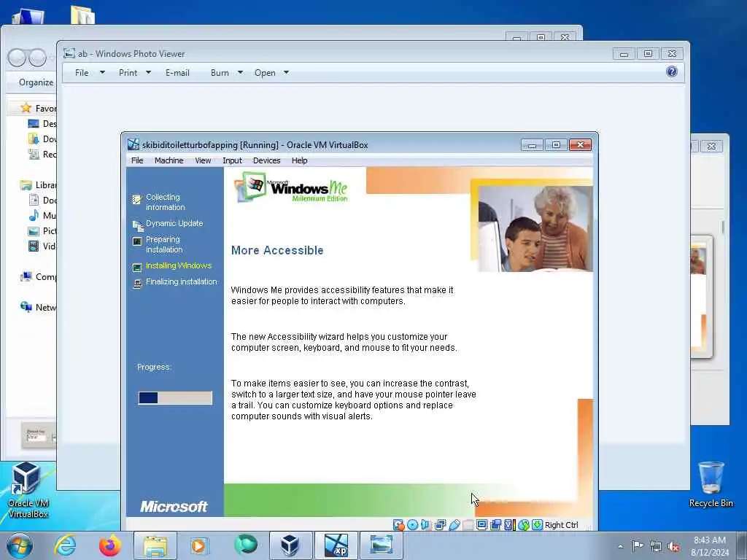Open the Help menu in VirtualBox
Image resolution: width=747 pixels, height=560 pixels.
299,160
